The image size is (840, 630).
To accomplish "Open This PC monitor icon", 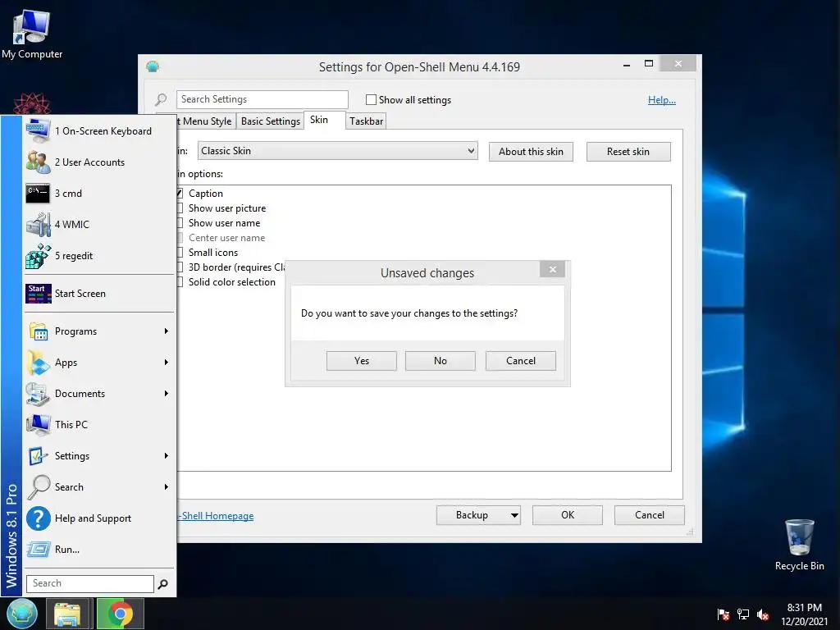I will 38,425.
